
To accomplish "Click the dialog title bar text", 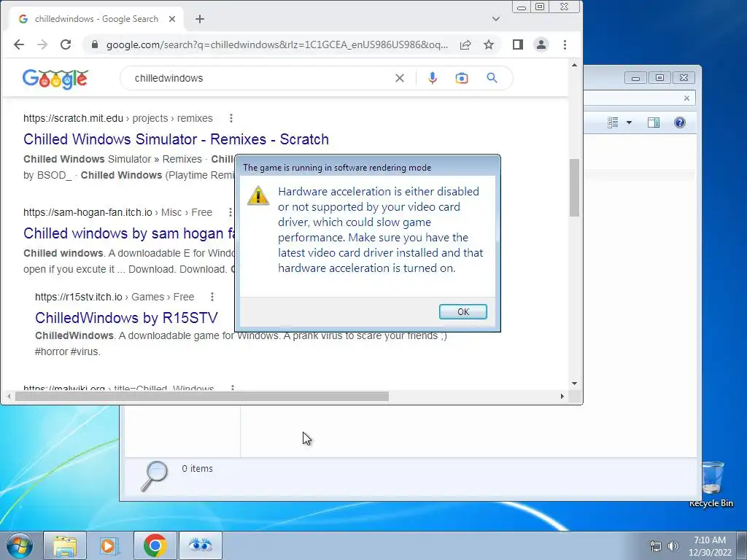I will click(337, 168).
